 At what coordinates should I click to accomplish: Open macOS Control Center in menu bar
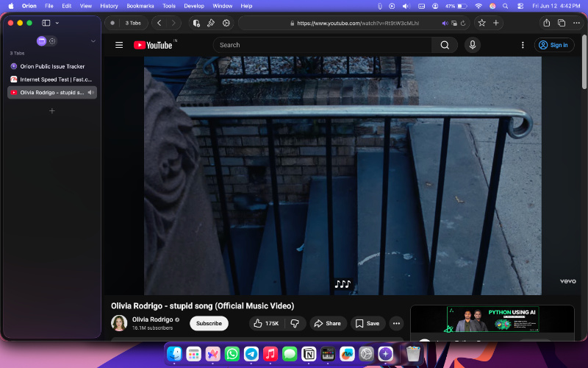pyautogui.click(x=520, y=6)
